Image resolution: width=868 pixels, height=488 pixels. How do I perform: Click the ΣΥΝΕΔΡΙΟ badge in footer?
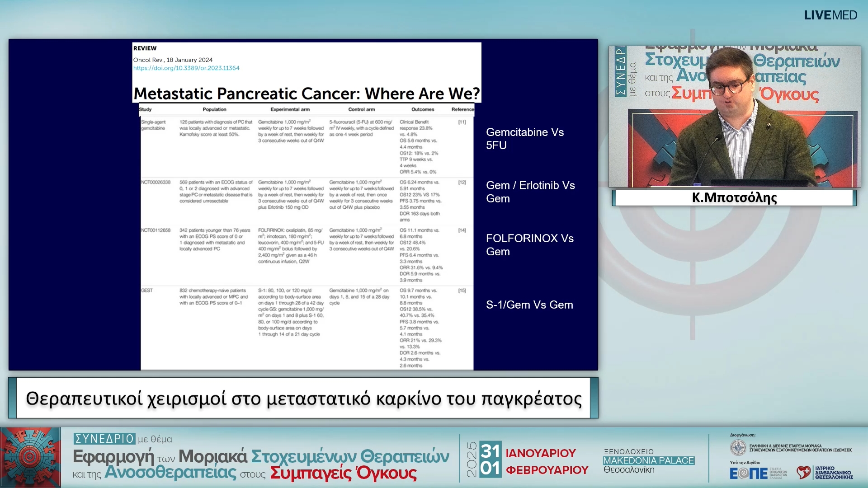tap(104, 439)
